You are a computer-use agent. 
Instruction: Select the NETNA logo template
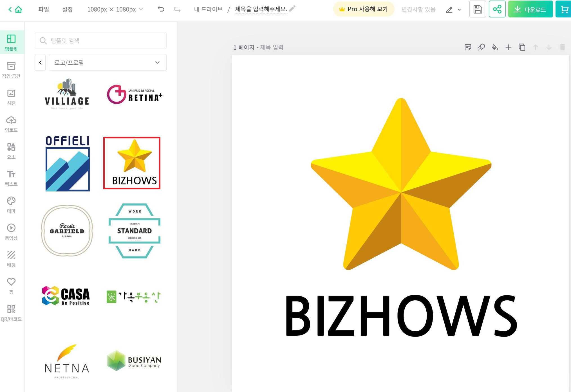pyautogui.click(x=67, y=362)
